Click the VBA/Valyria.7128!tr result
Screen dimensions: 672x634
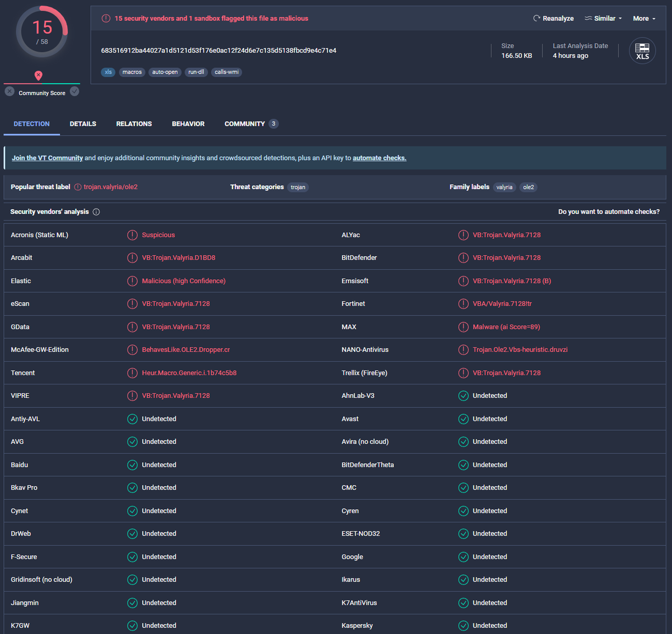(x=502, y=304)
